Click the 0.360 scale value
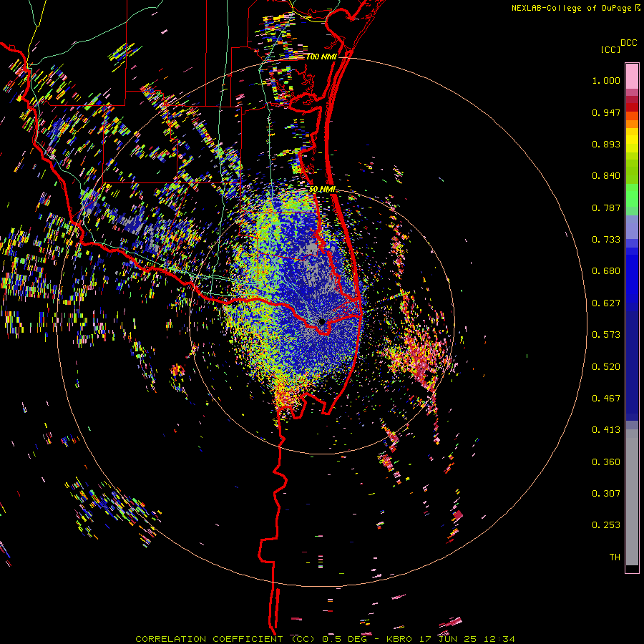 tap(606, 462)
